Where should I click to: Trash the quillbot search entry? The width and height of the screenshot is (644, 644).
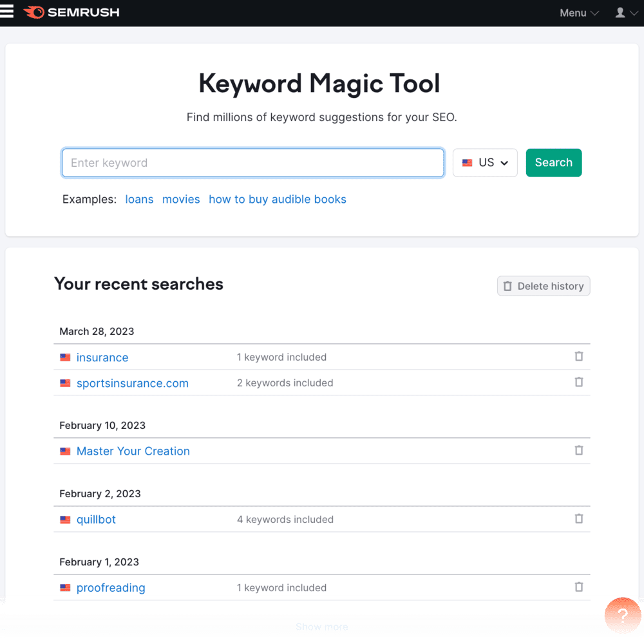click(579, 519)
